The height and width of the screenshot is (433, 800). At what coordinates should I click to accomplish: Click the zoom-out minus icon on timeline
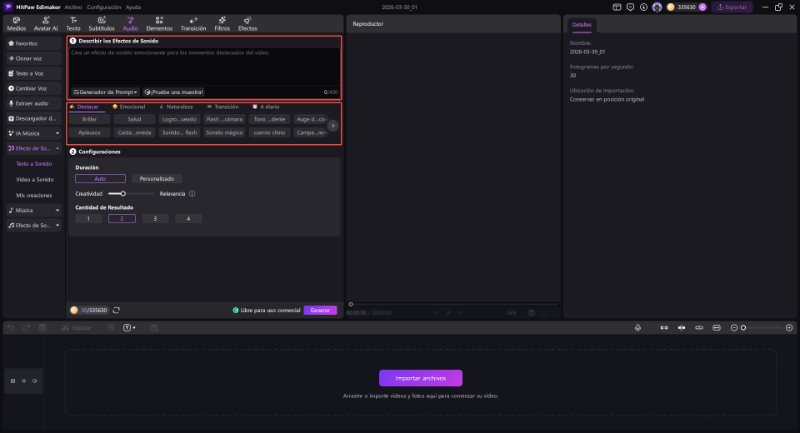pyautogui.click(x=734, y=328)
